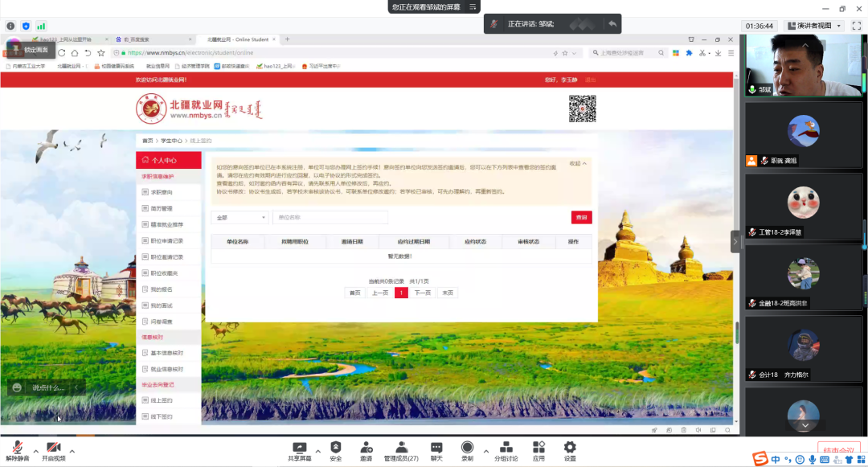Viewport: 868px width, 467px height.
Task: Click the red 查询 search button
Action: (581, 218)
